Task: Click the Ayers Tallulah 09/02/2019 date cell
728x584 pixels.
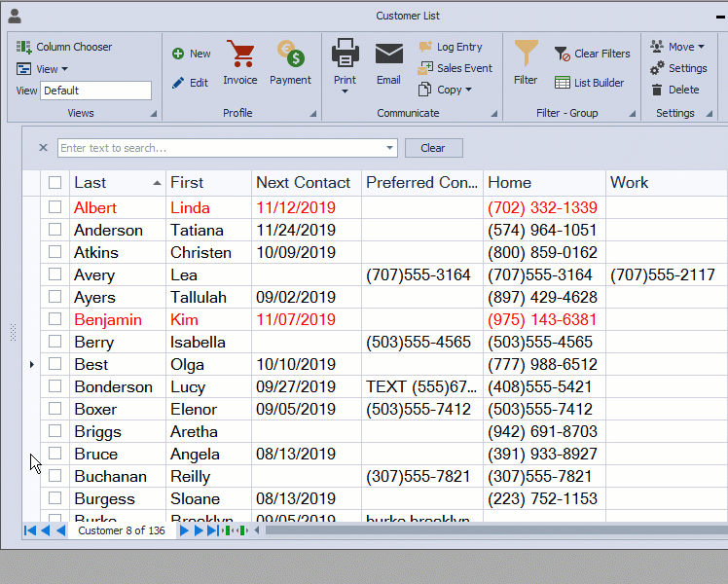Action: pos(307,297)
